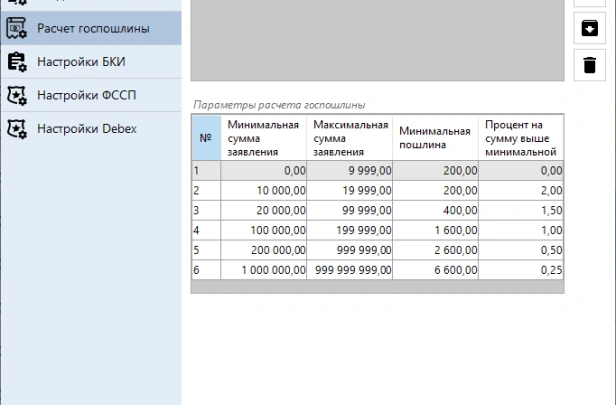Screen dimensions: 616x405
Task: Click the Настройки Debex shield icon
Action: tap(17, 128)
